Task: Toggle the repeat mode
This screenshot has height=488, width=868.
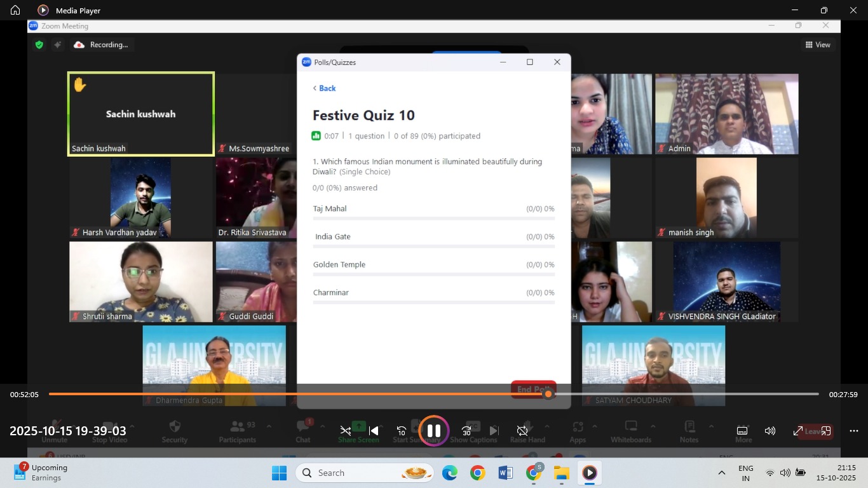Action: pos(522,431)
